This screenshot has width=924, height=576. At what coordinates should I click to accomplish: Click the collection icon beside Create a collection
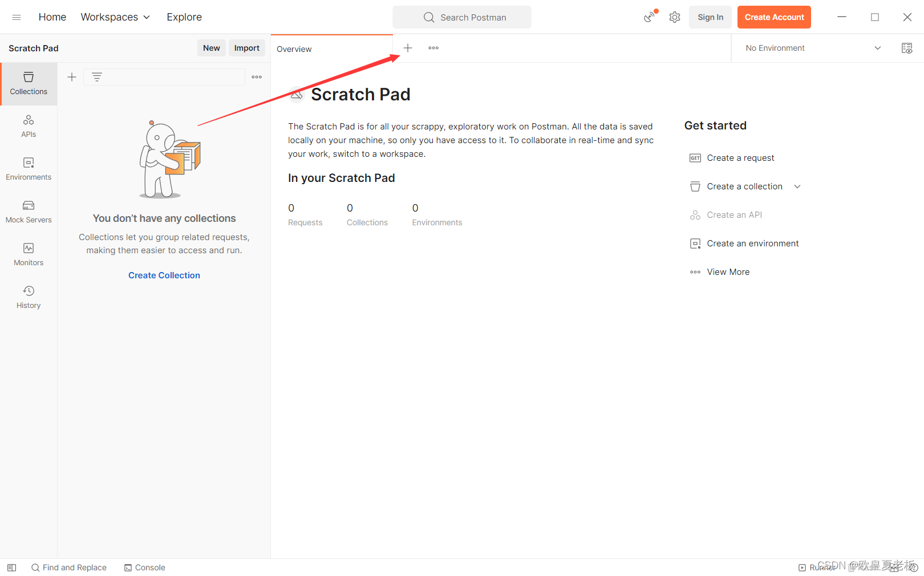click(x=695, y=186)
